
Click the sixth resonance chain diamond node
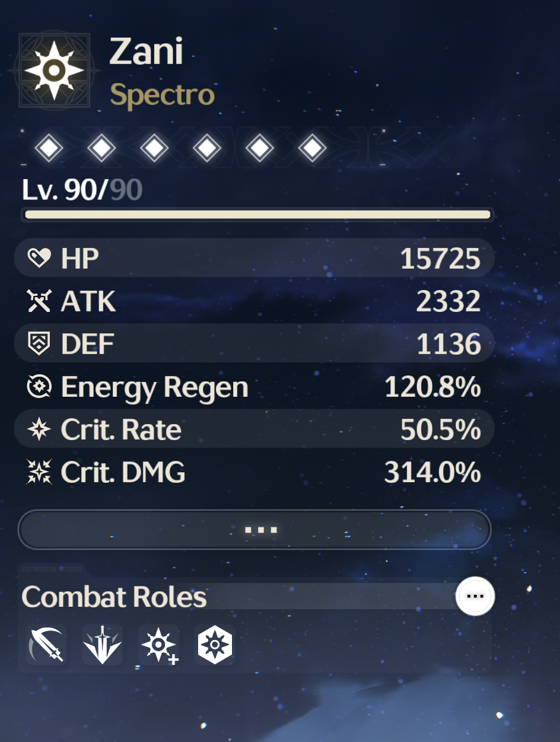(x=313, y=147)
